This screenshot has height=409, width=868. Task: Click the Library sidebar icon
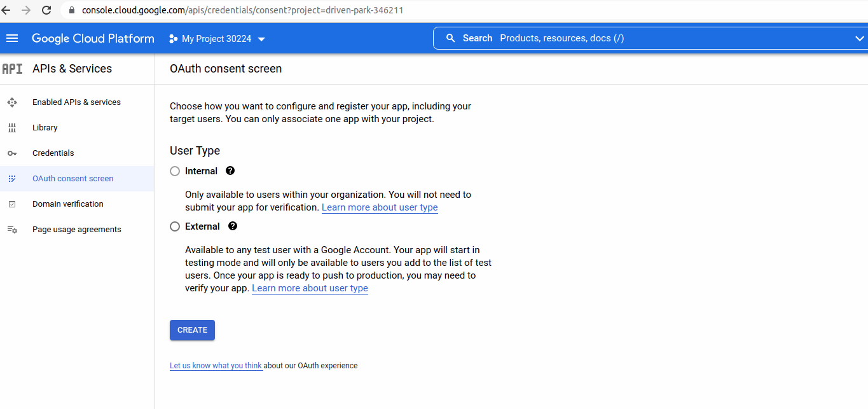tap(12, 128)
